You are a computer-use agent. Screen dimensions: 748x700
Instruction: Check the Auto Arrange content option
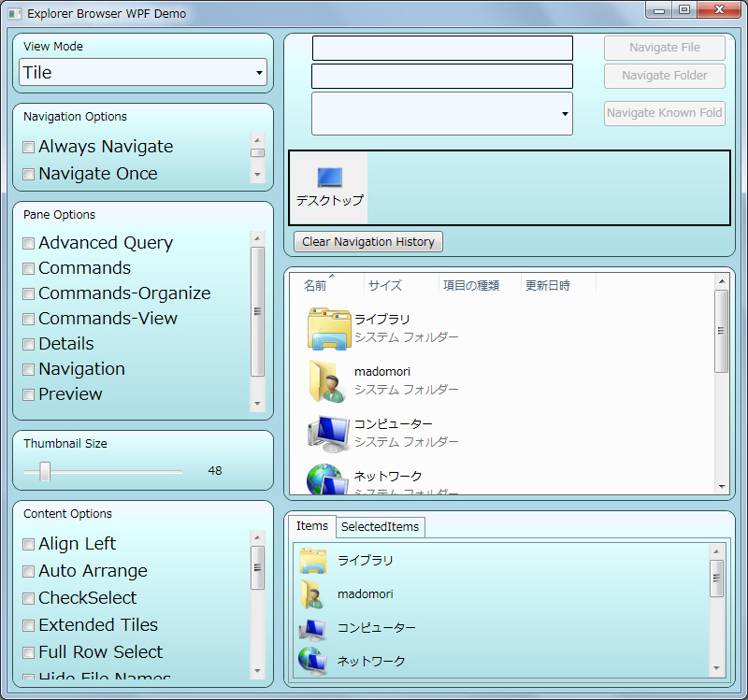click(x=29, y=571)
